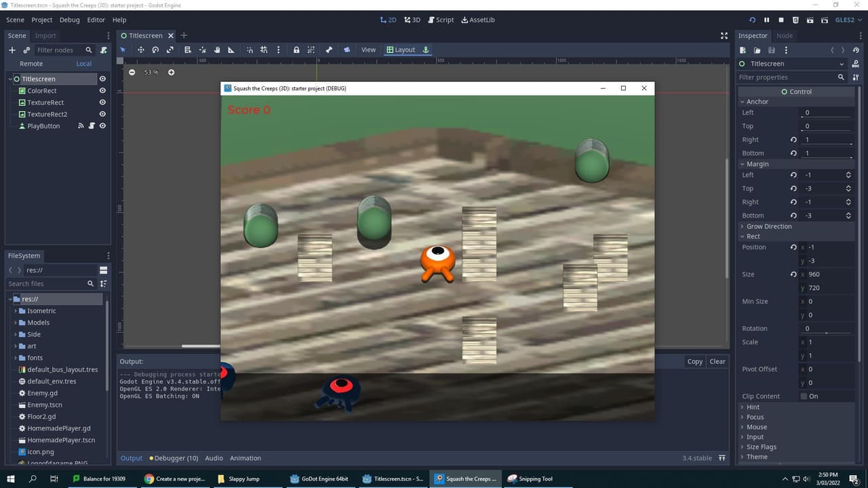Lock the selected node with padlock icon

296,49
